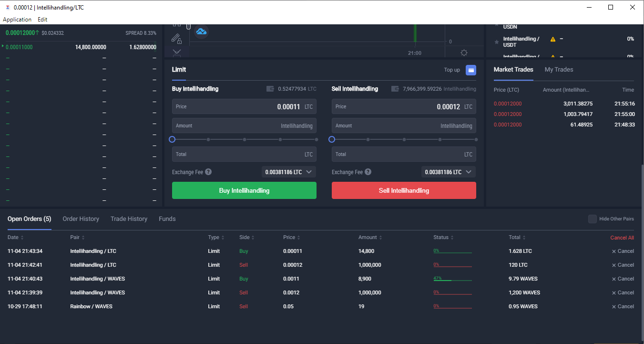Click the right-side vertical scrollbar

(642, 253)
